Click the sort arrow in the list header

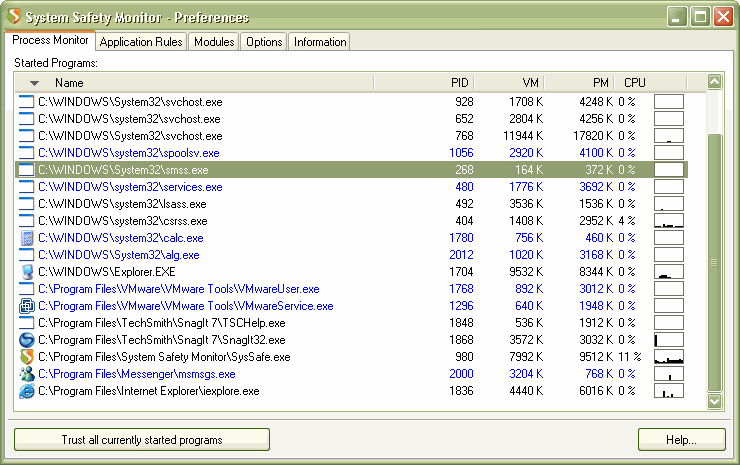(34, 83)
